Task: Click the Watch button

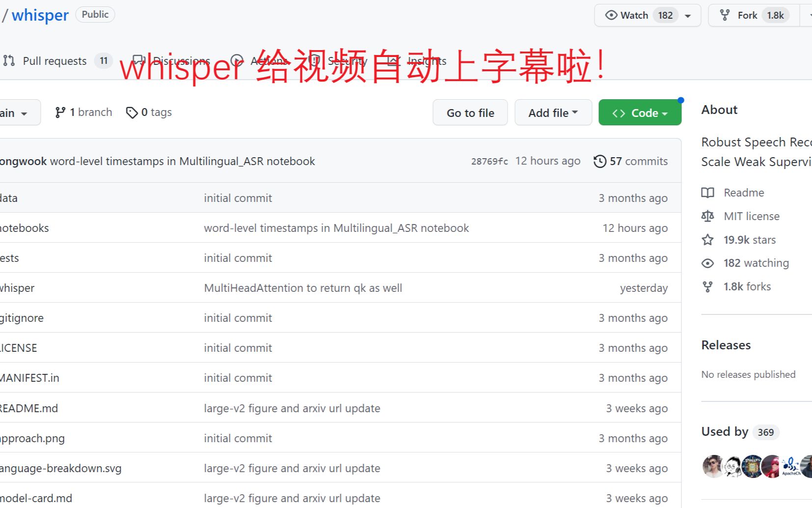Action: tap(648, 15)
